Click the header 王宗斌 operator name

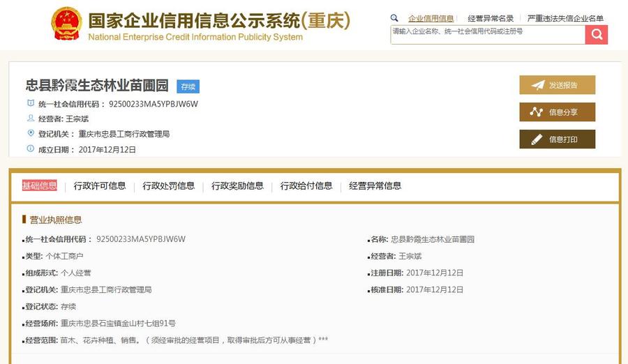click(77, 119)
